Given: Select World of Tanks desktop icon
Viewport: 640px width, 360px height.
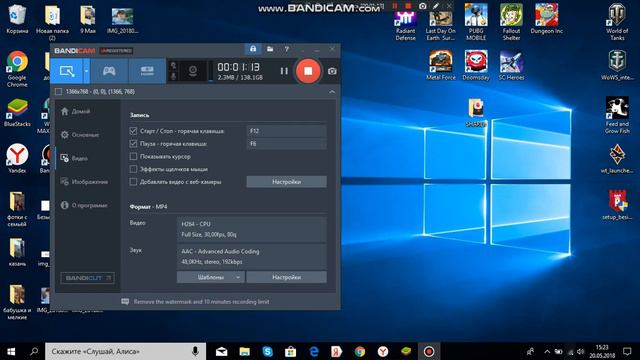Looking at the screenshot, I should coord(617,22).
